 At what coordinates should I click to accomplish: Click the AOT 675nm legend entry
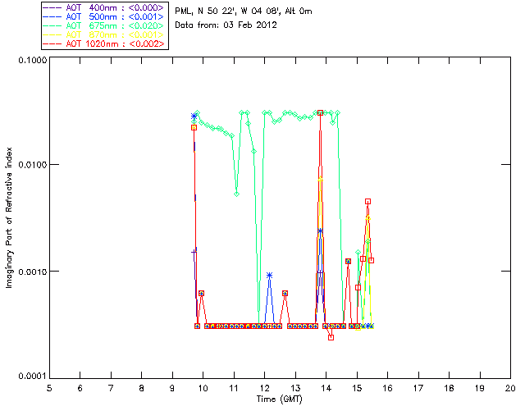pyautogui.click(x=105, y=25)
